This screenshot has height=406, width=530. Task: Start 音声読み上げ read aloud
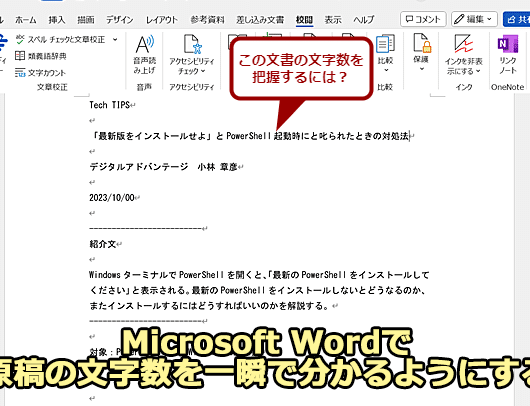click(144, 54)
